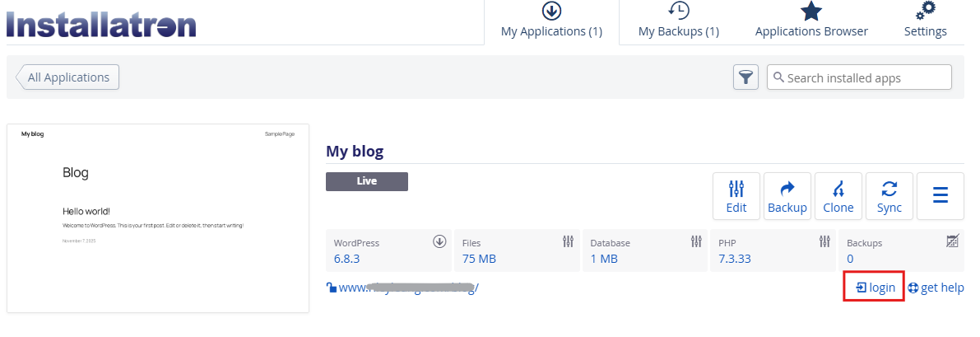The image size is (980, 337).
Task: Go back to All Applications
Action: pos(68,77)
